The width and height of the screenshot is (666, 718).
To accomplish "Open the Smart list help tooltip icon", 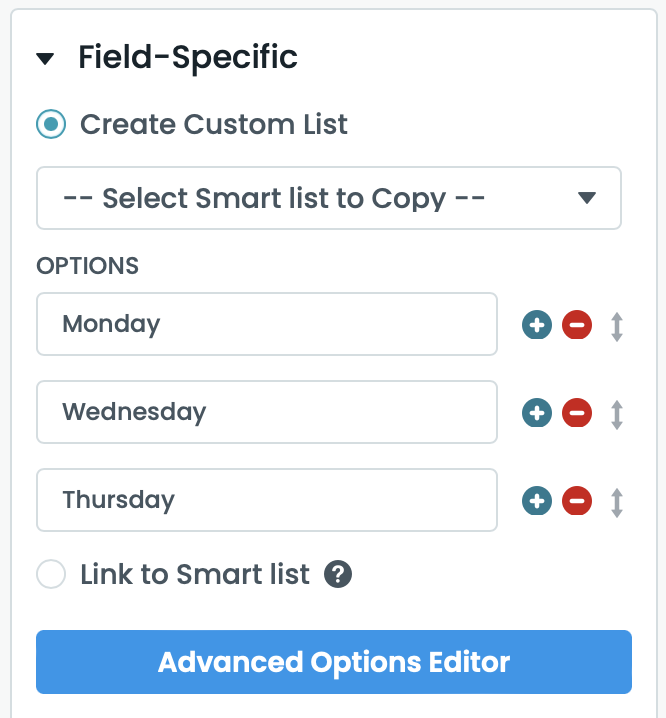I will coord(339,575).
